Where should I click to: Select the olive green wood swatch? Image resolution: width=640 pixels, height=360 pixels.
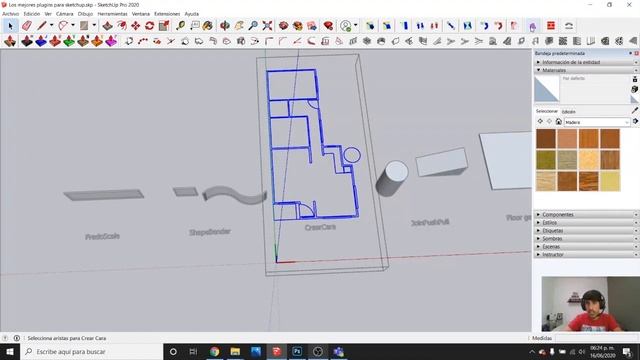(546, 160)
